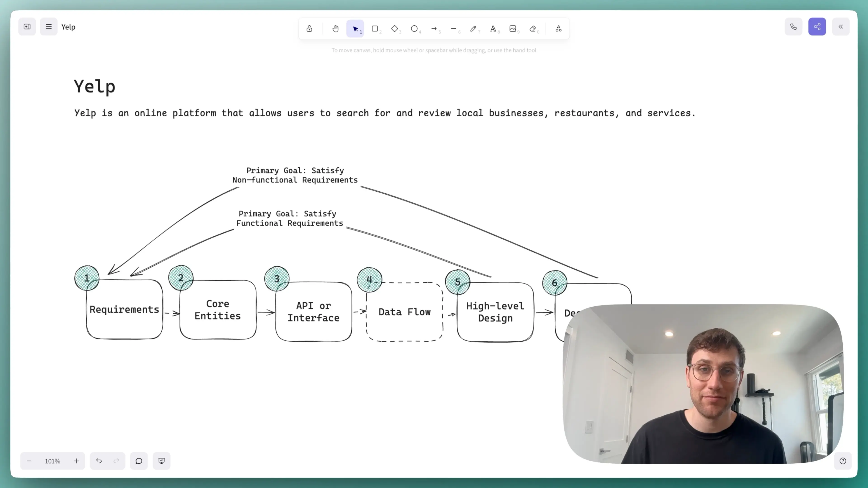Select the Diamond shape tool
Viewport: 868px width, 488px height.
click(x=395, y=29)
